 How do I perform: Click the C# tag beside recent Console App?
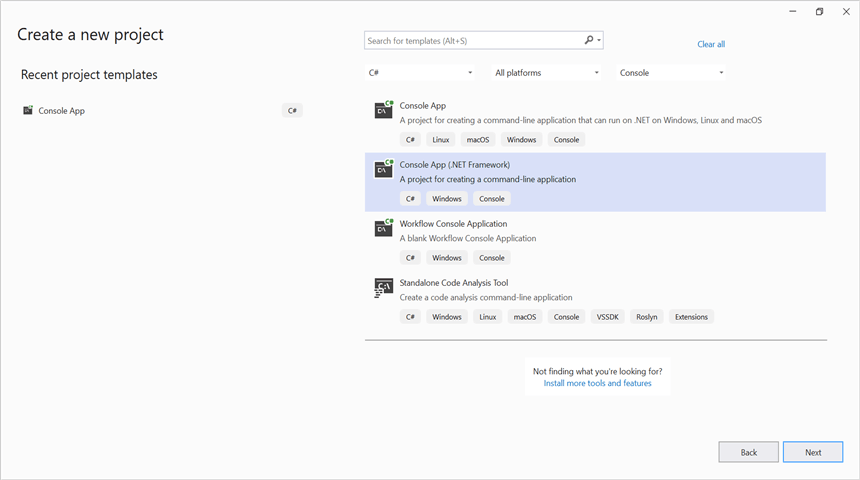point(293,110)
